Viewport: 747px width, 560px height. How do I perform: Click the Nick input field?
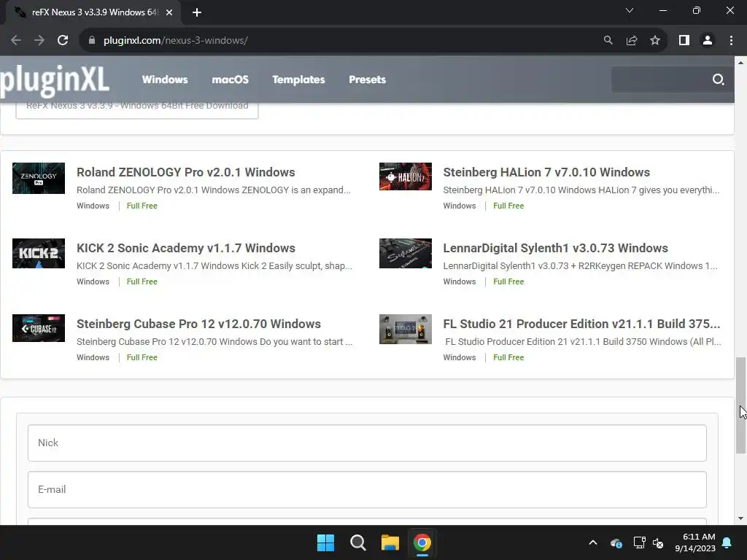[x=367, y=443]
